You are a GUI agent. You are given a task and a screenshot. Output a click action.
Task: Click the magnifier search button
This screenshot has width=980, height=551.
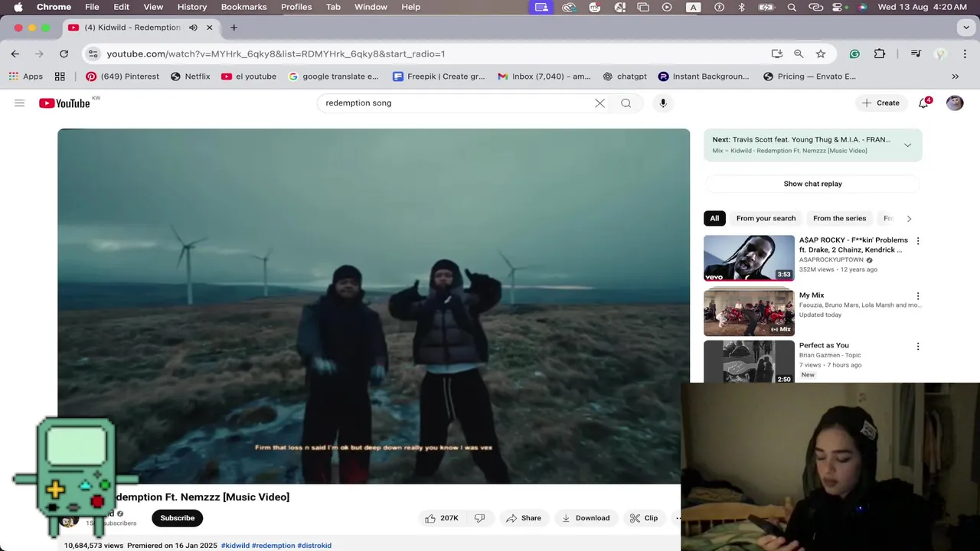(626, 103)
